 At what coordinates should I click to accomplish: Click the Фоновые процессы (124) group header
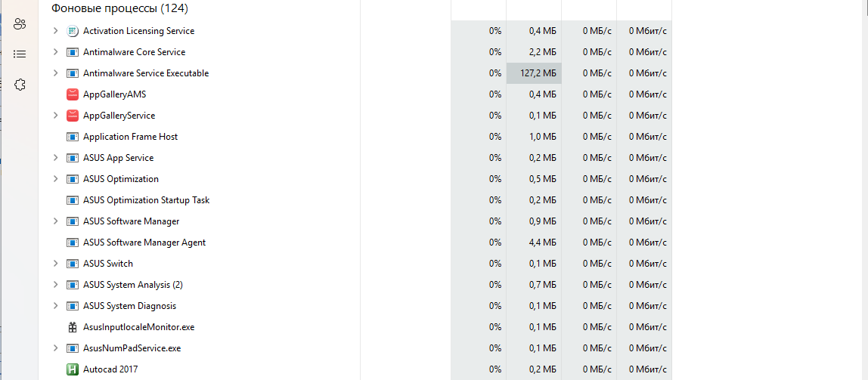pos(119,9)
